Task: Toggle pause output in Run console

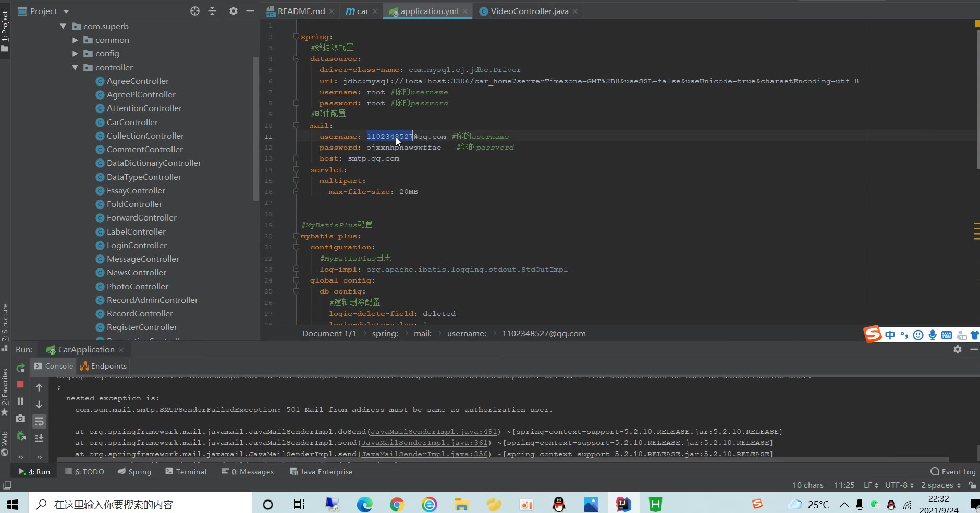Action: point(20,401)
